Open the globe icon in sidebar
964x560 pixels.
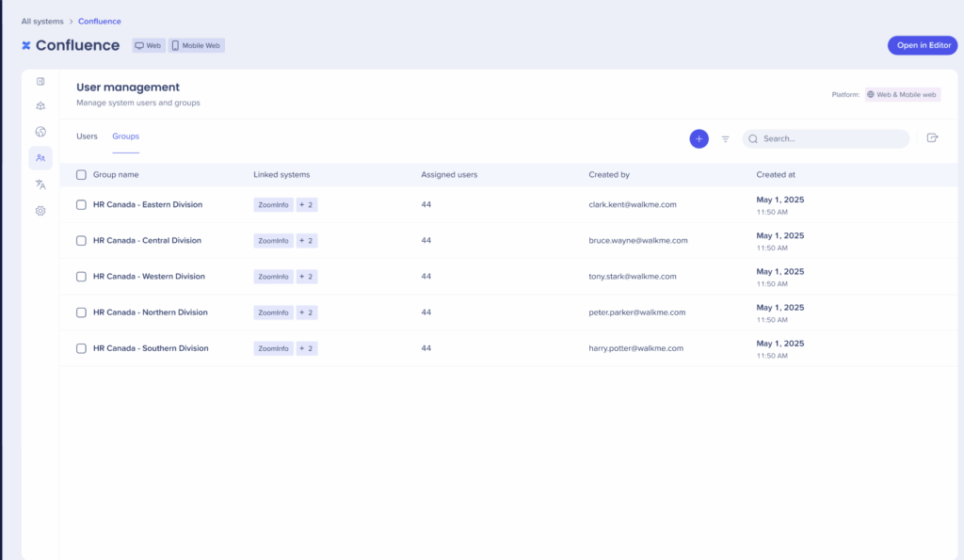click(x=40, y=132)
